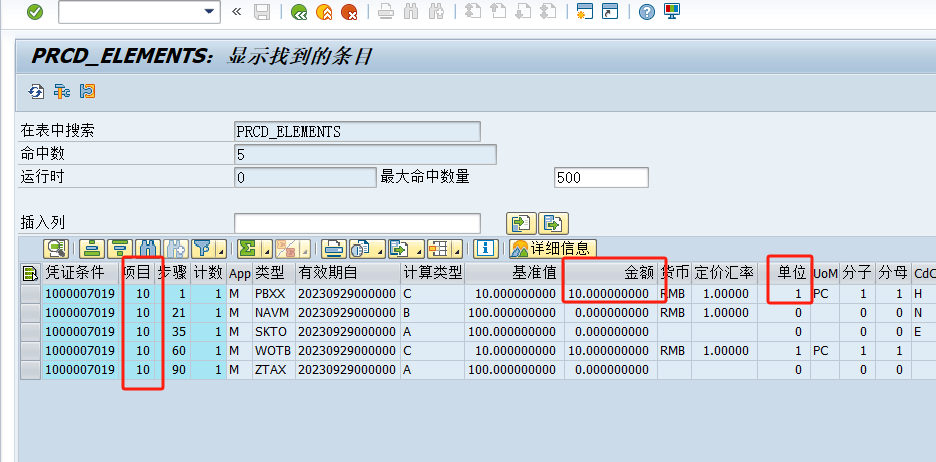Image resolution: width=936 pixels, height=462 pixels.
Task: Open the Total sigma dropdown arrow
Action: tap(266, 248)
